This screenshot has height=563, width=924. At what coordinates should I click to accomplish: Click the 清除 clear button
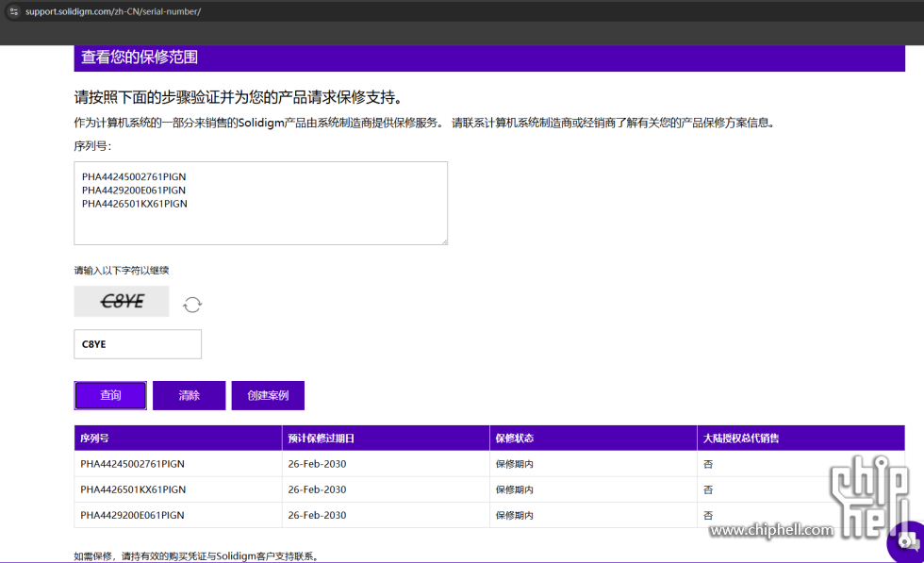tap(190, 395)
